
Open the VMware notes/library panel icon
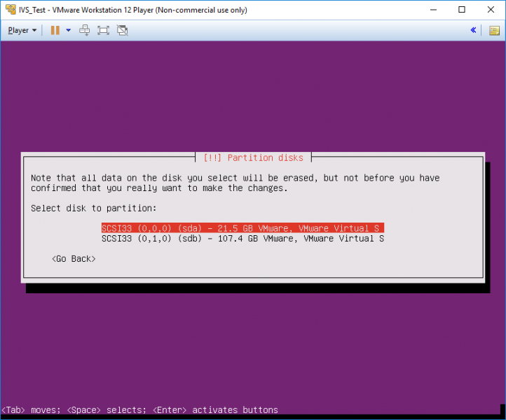[x=494, y=31]
